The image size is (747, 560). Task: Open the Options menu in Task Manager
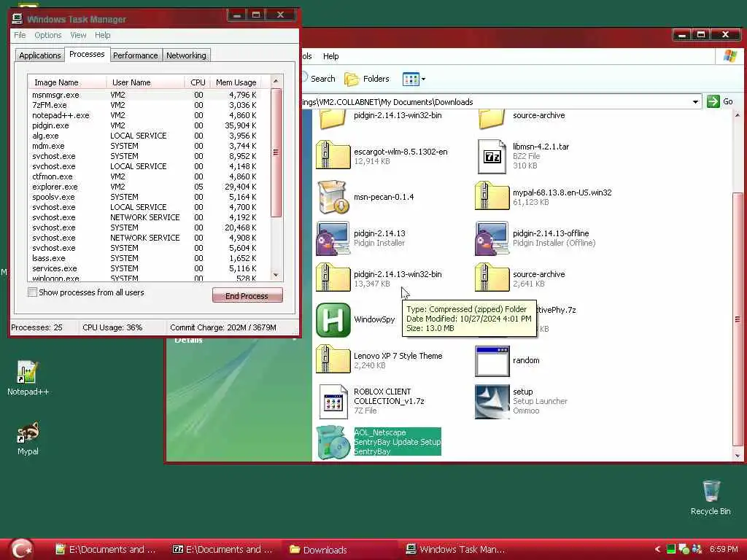coord(47,35)
